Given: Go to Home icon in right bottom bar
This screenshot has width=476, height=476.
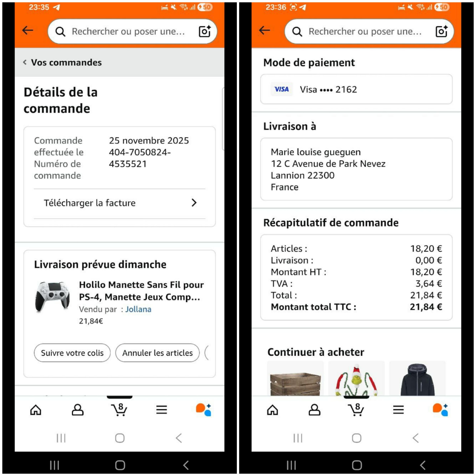Looking at the screenshot, I should 273,410.
